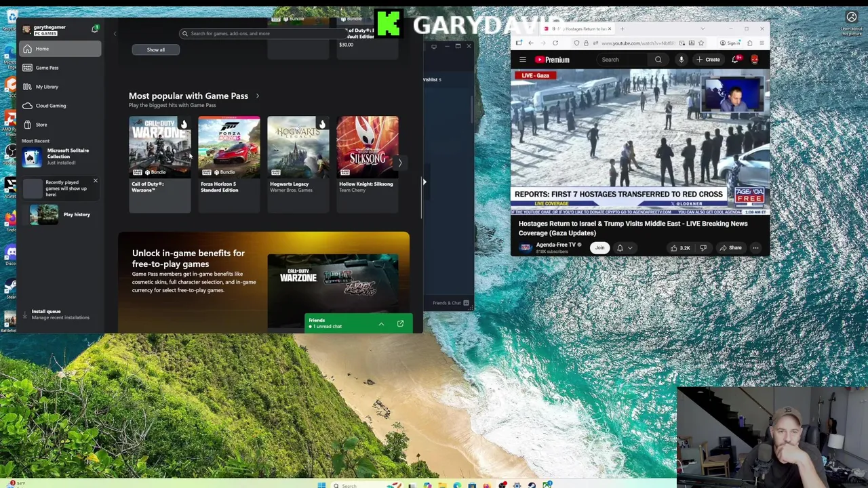Click the browser back arrow
The image size is (868, 488).
[531, 43]
